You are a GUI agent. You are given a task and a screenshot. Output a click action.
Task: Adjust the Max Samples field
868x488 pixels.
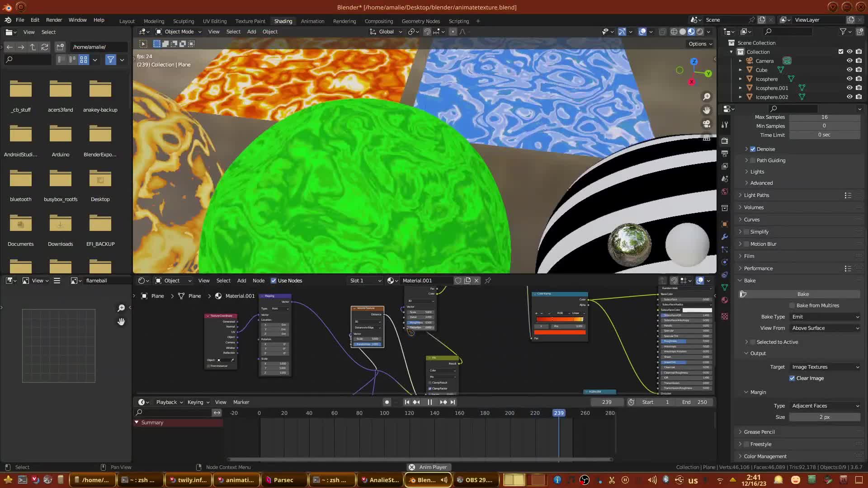(824, 117)
